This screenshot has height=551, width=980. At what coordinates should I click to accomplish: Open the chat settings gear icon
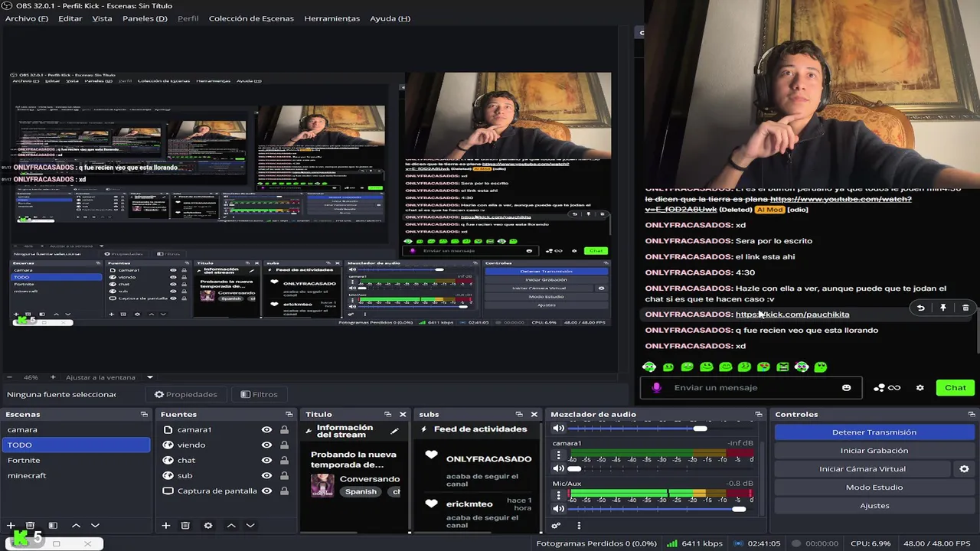point(920,388)
